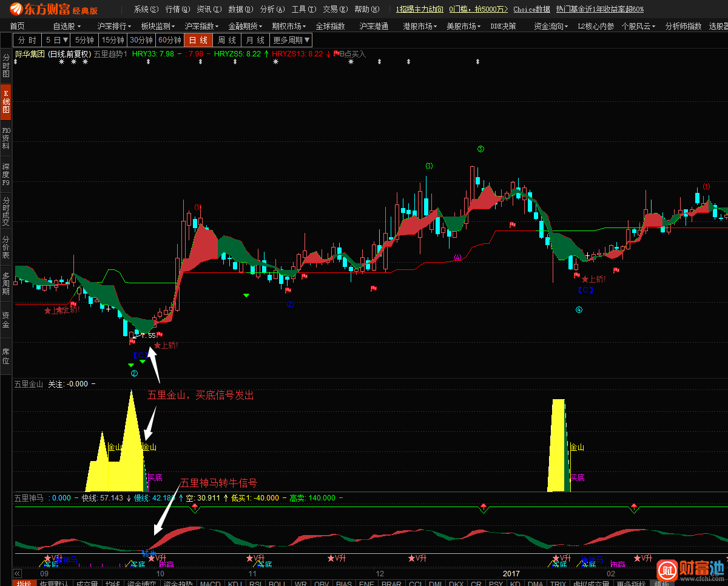Open 分时成交 from the sidebar
The height and width of the screenshot is (586, 728).
[6, 210]
